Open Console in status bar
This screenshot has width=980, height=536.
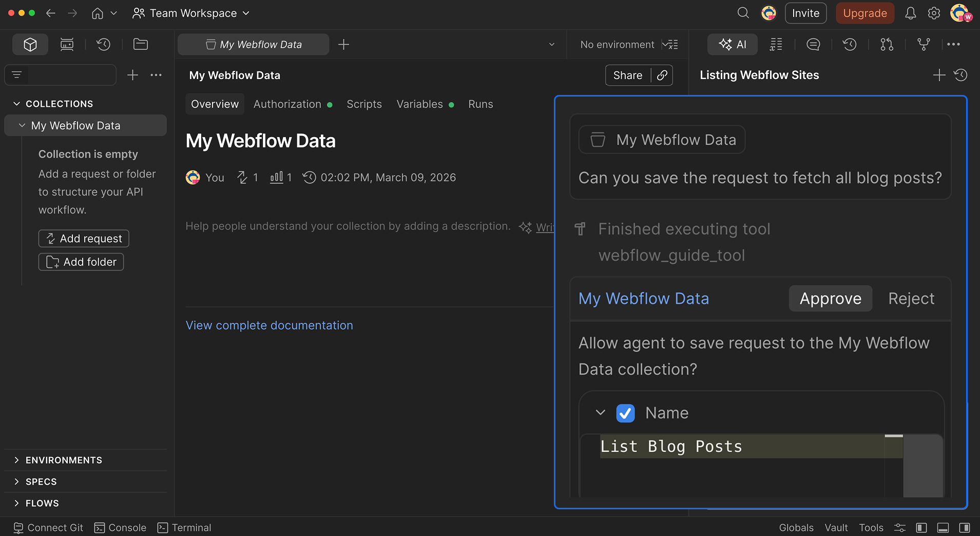point(120,528)
